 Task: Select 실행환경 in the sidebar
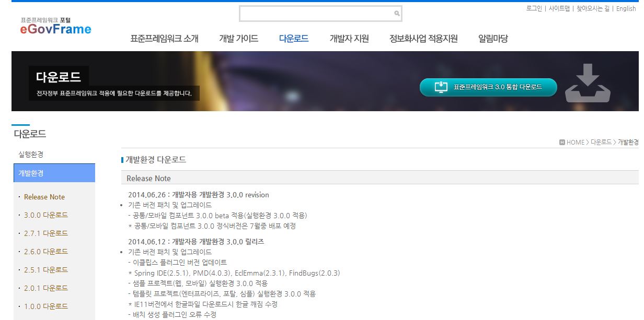(31, 155)
